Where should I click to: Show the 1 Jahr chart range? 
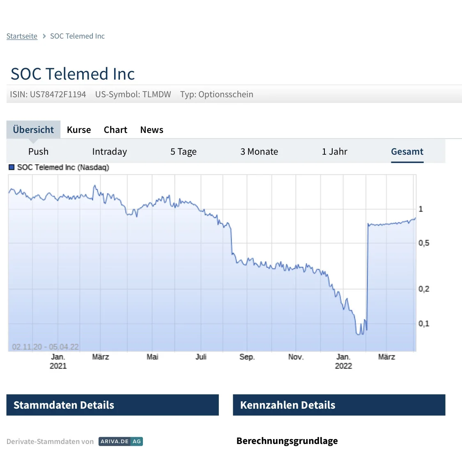tap(334, 151)
